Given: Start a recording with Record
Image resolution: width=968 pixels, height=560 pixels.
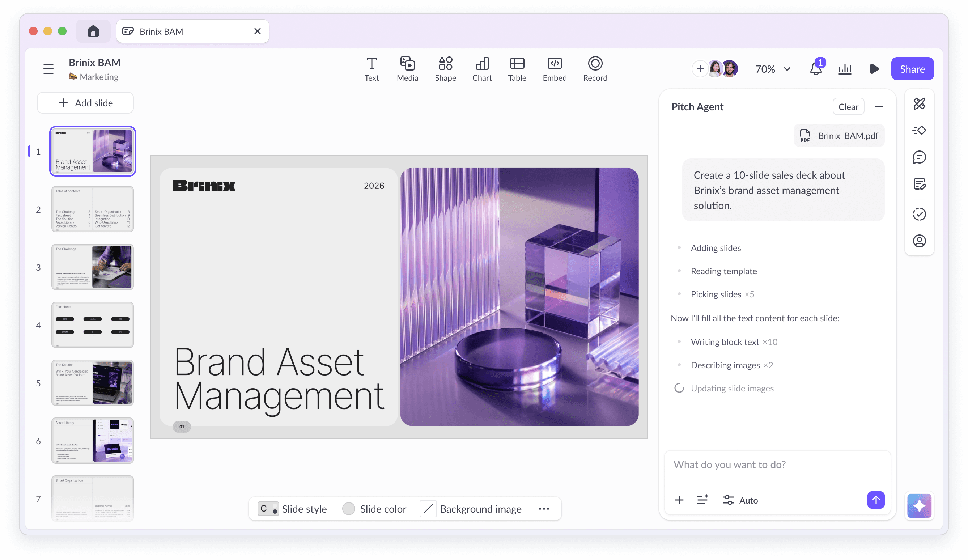Looking at the screenshot, I should point(595,69).
